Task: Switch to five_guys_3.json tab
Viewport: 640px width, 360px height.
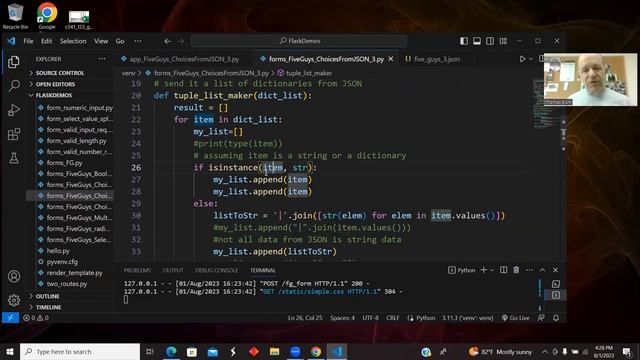Action: click(x=437, y=59)
